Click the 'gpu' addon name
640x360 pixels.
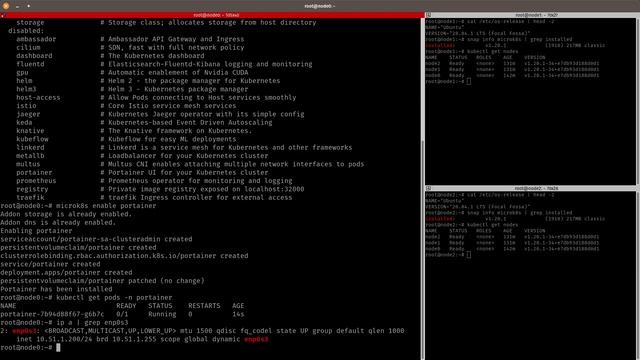(x=22, y=73)
